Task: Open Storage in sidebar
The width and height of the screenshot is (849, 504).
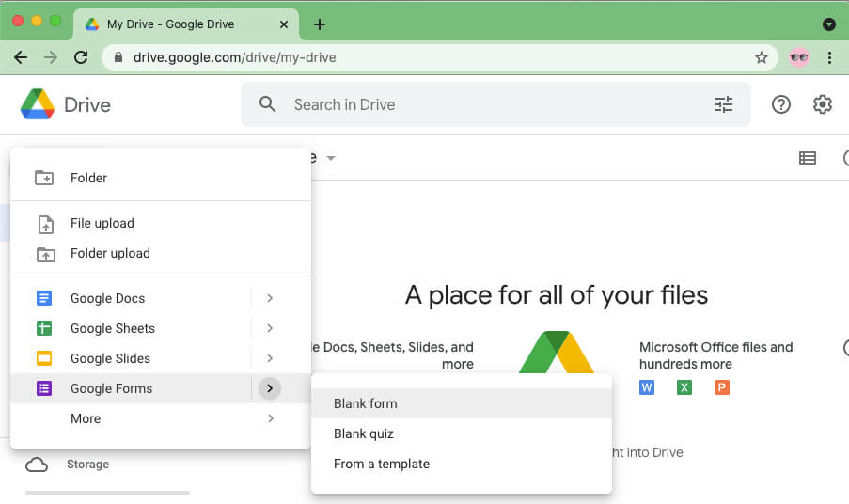Action: tap(87, 465)
